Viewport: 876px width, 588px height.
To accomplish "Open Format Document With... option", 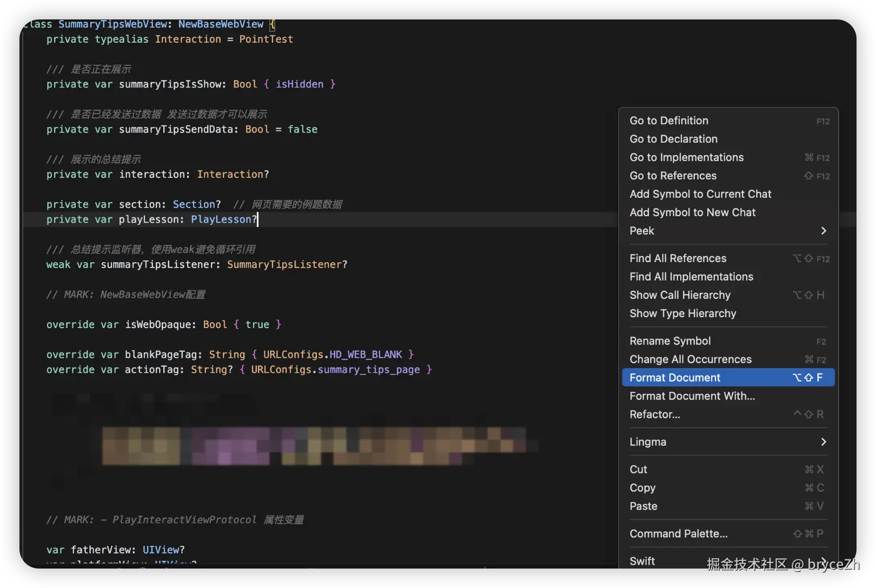I will (692, 396).
